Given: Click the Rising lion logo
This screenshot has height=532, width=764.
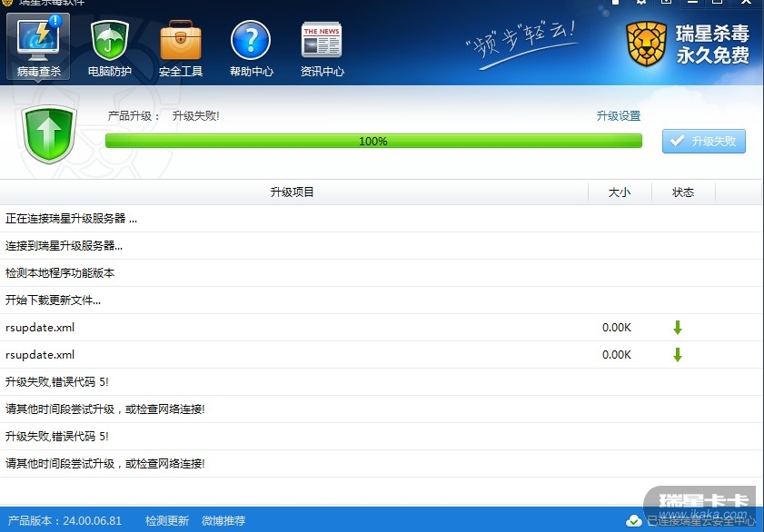Looking at the screenshot, I should [647, 44].
